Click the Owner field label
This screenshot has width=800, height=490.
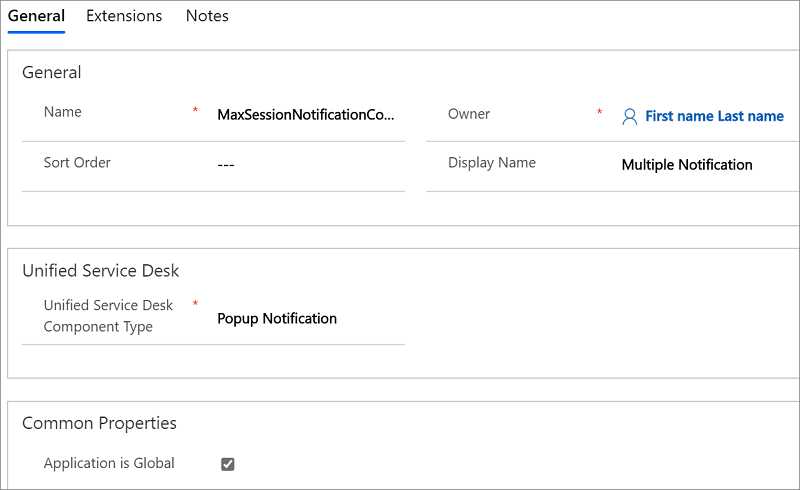click(x=469, y=114)
